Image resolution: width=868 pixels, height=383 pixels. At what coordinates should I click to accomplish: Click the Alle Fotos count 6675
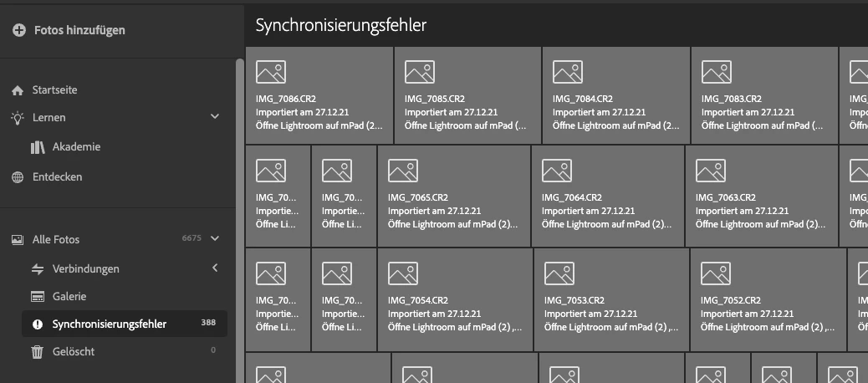[x=191, y=238]
